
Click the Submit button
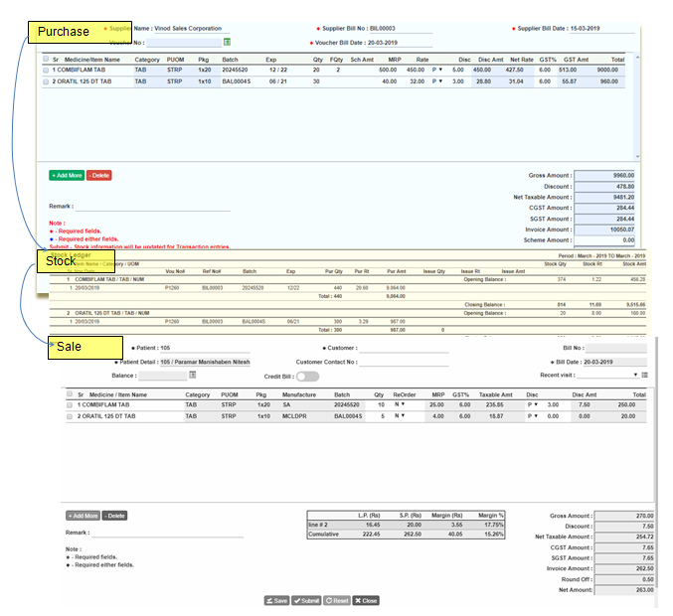(x=306, y=600)
